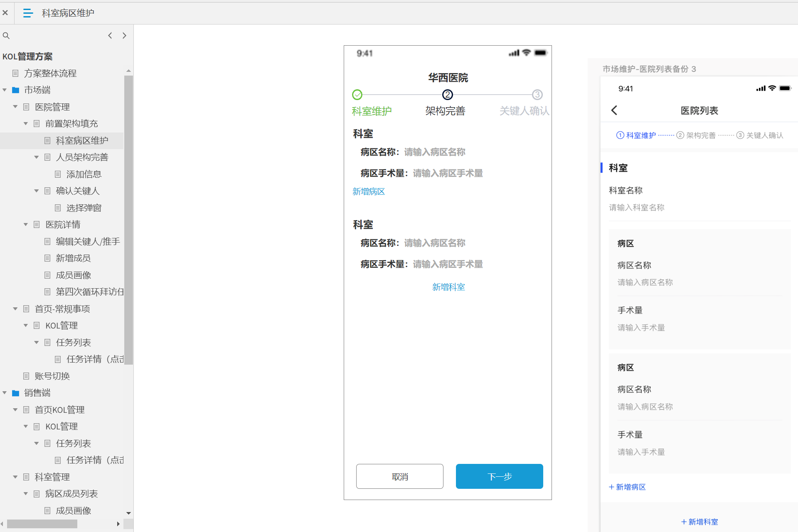Collapse the 确认关键人 tree arrow
This screenshot has height=532, width=798.
(37, 191)
